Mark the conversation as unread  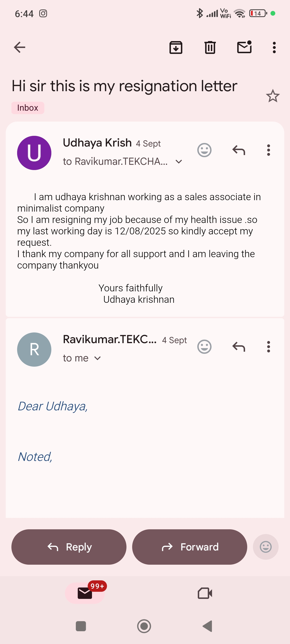pos(244,47)
